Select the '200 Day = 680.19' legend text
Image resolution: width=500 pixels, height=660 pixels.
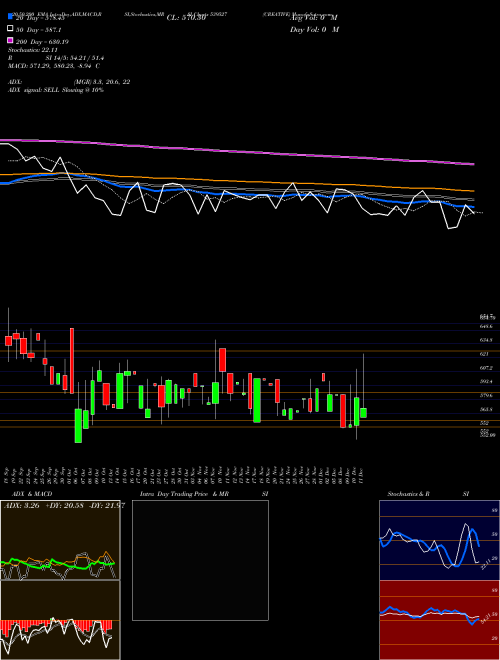(43, 42)
